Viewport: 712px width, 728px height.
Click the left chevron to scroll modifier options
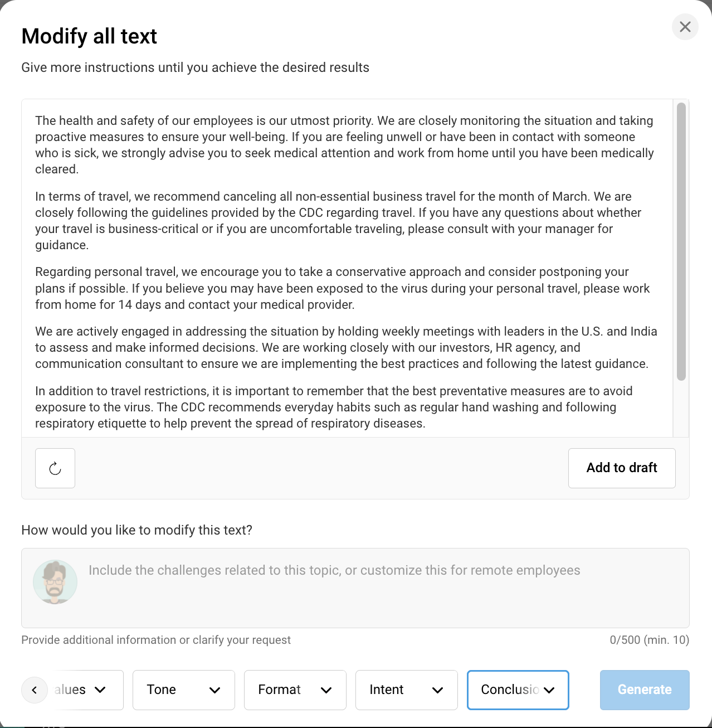(35, 690)
